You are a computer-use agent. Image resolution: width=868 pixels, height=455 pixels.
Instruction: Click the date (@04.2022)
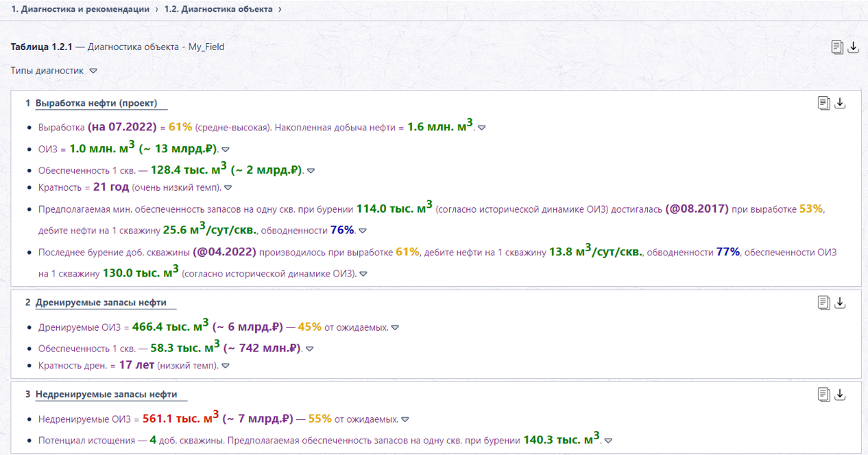click(224, 252)
